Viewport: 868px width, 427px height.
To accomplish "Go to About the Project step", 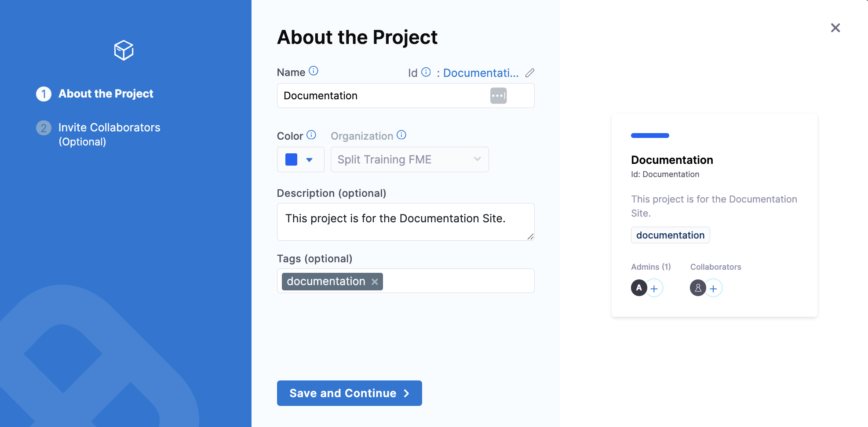I will pos(106,94).
